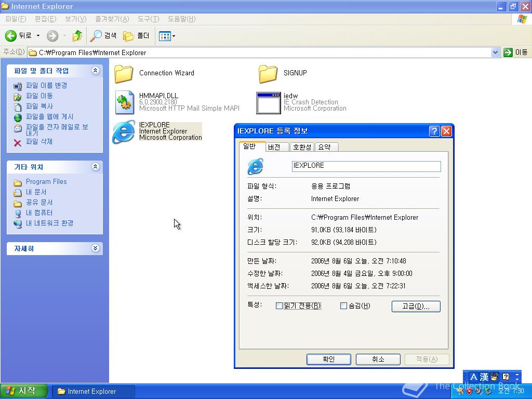The image size is (532, 399).
Task: Open My Computer (내 컴퓨터) icon
Action: point(18,214)
